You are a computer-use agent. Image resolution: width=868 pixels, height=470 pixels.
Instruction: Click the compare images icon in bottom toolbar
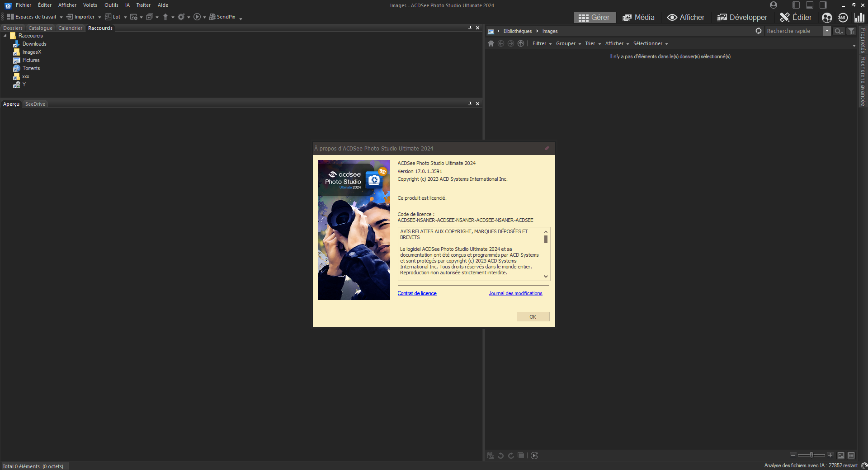click(491, 456)
